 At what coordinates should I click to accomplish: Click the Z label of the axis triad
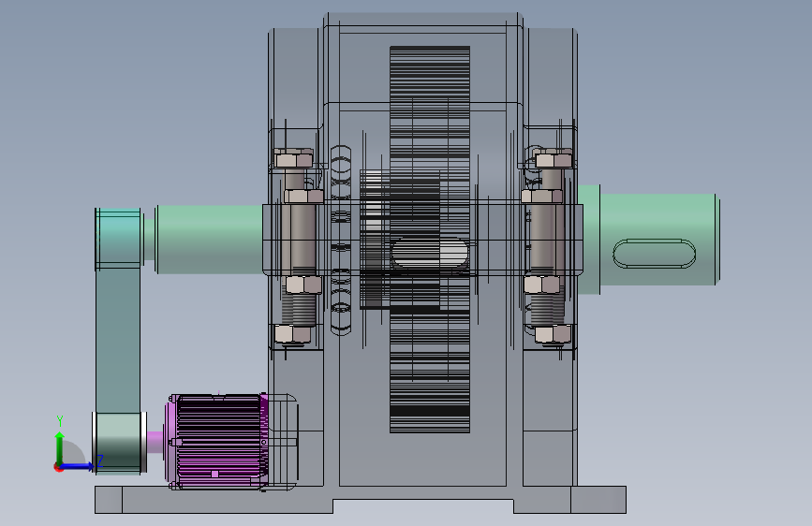click(100, 460)
